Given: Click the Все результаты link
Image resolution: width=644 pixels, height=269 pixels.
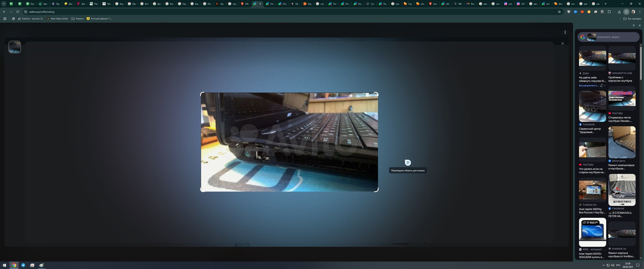Looking at the screenshot, I should pos(589,85).
